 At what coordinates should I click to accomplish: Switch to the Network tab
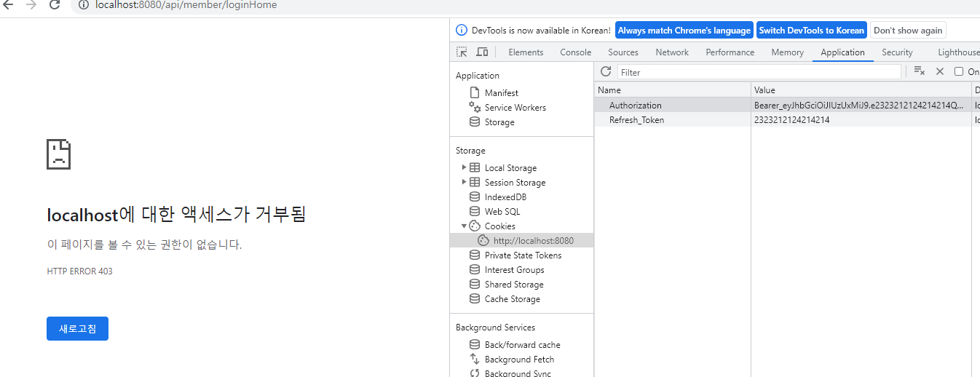tap(672, 52)
